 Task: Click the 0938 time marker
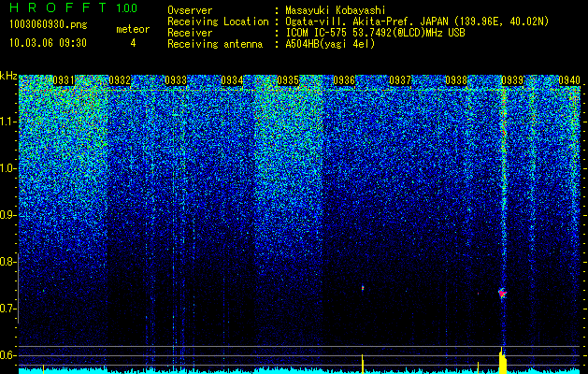click(x=456, y=80)
